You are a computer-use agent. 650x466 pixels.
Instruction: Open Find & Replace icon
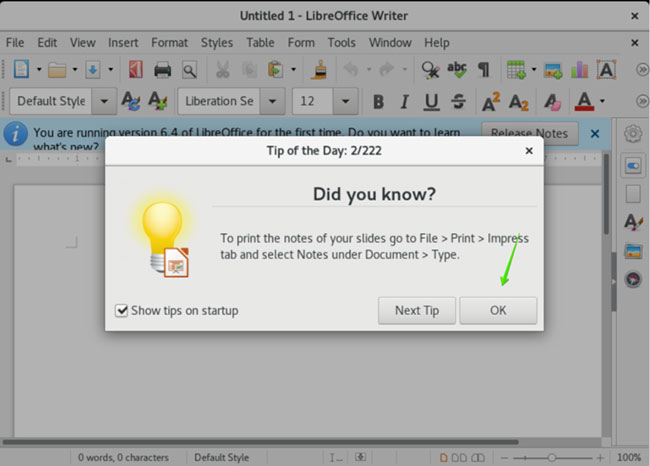[x=430, y=70]
